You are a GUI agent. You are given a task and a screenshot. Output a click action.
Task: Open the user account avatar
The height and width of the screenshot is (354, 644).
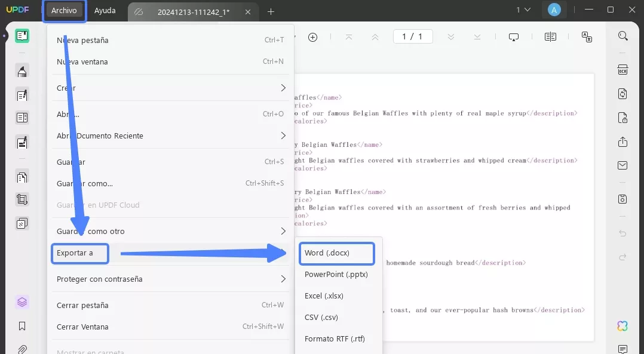(x=554, y=10)
